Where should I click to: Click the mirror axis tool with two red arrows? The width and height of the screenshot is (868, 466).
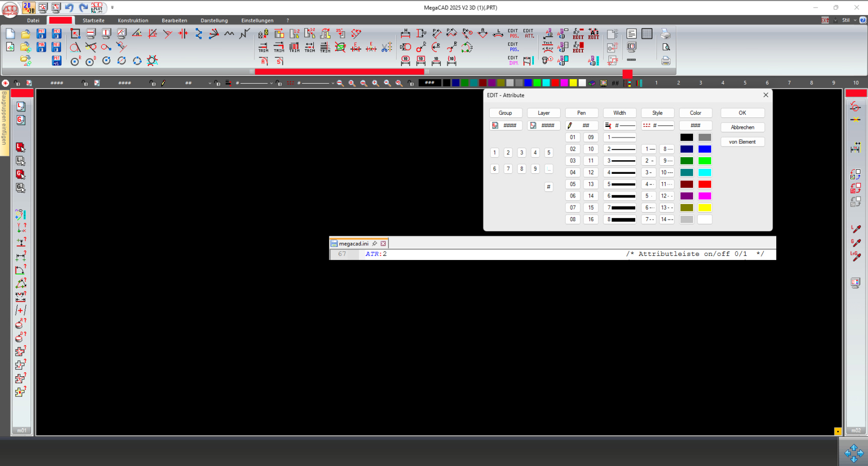coord(183,34)
